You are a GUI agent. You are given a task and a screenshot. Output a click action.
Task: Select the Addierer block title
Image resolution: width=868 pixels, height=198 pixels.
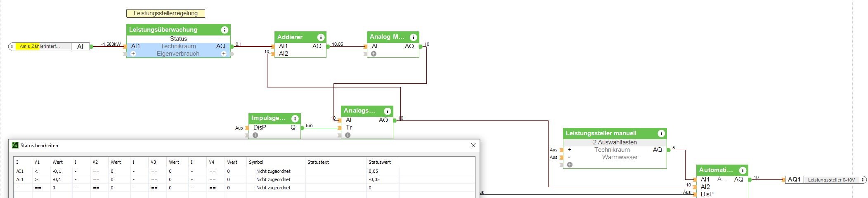point(290,37)
